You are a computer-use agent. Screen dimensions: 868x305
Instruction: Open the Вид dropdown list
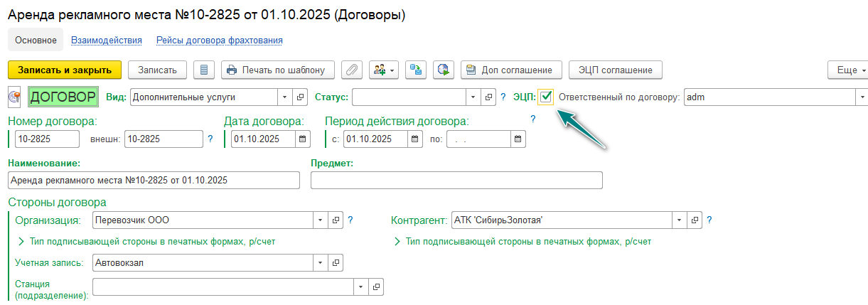click(284, 97)
